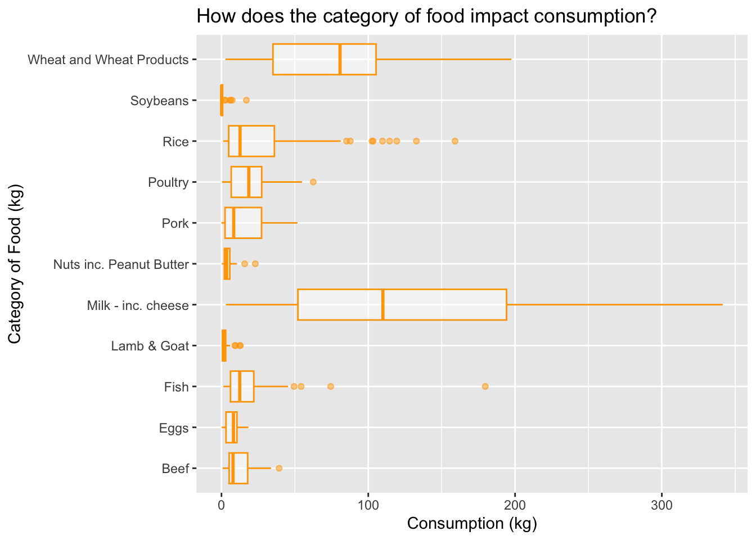Screen dimensions: 756x540
Task: Click inside the Pork box plot
Action: click(247, 223)
